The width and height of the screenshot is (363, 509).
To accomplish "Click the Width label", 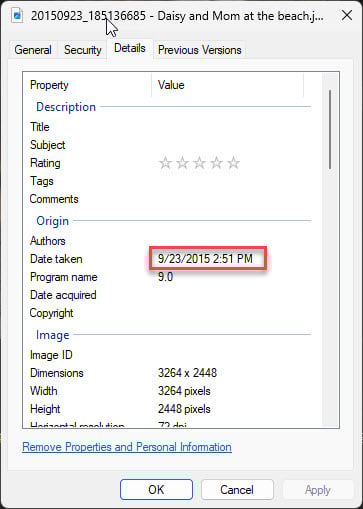I will [44, 391].
